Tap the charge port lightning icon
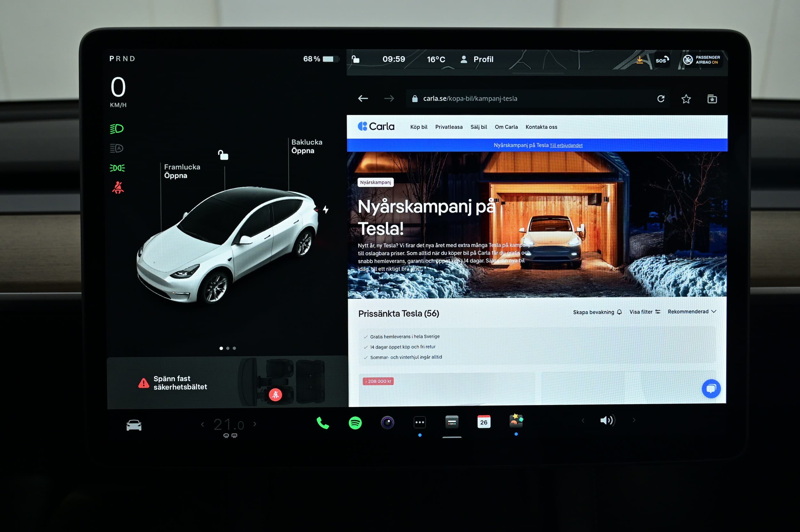The height and width of the screenshot is (532, 800). [325, 209]
